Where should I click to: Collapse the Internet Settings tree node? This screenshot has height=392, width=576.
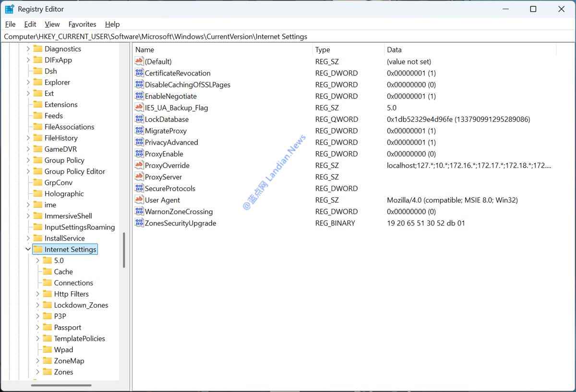[28, 249]
